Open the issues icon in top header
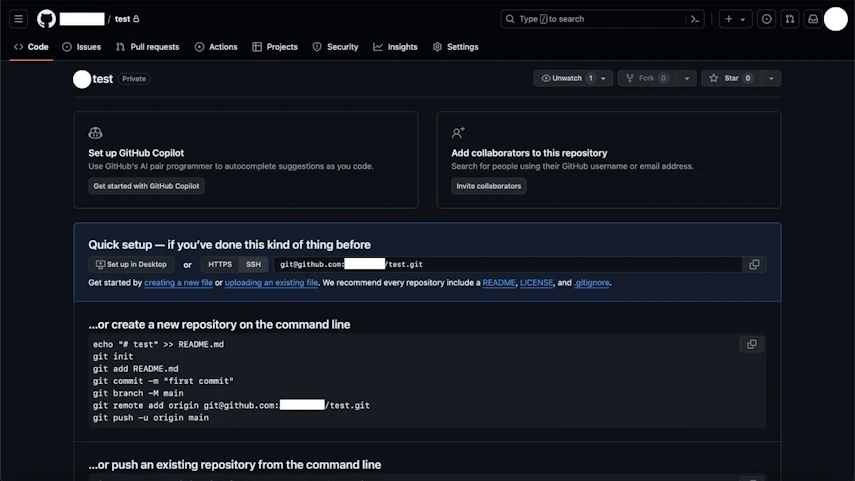This screenshot has height=481, width=855. coord(767,19)
